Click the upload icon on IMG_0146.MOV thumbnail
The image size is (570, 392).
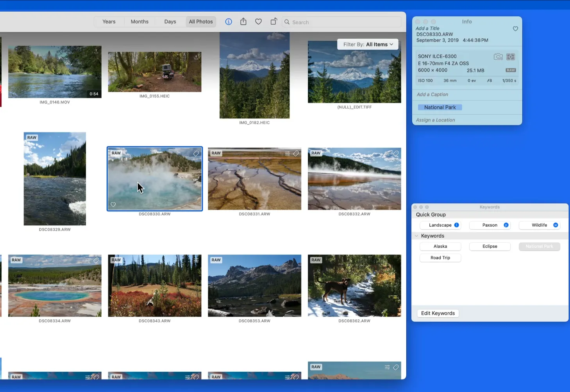(96, 51)
